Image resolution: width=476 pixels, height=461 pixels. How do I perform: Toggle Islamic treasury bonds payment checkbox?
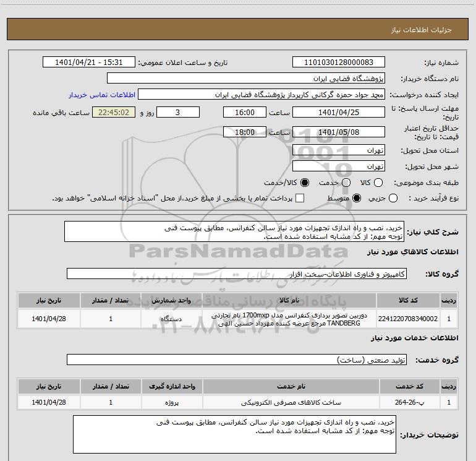coord(300,199)
